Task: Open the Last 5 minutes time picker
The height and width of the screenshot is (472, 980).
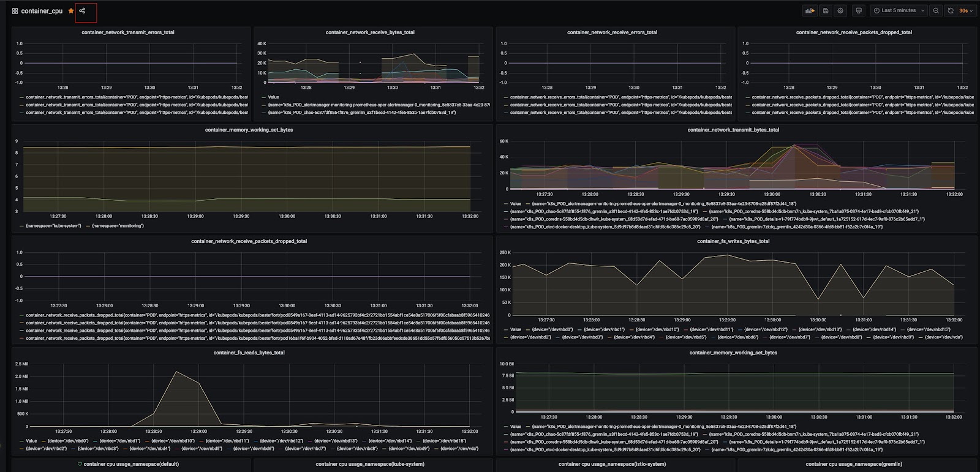Action: point(899,10)
